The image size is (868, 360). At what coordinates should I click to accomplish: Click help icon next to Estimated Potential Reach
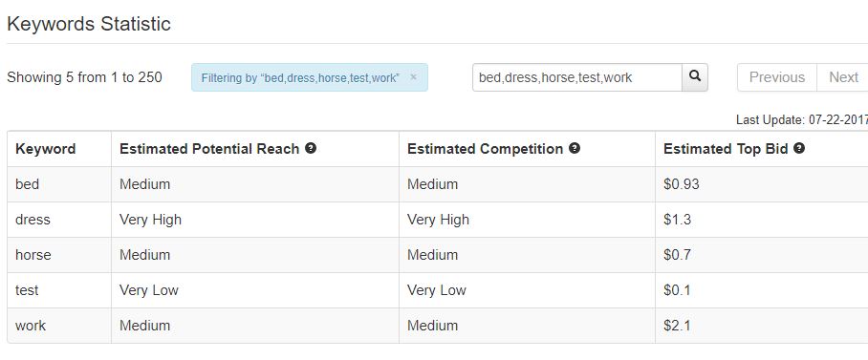[x=311, y=148]
